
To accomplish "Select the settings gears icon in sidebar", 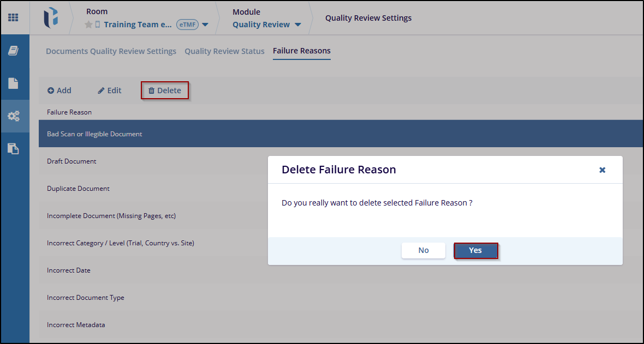I will click(13, 116).
